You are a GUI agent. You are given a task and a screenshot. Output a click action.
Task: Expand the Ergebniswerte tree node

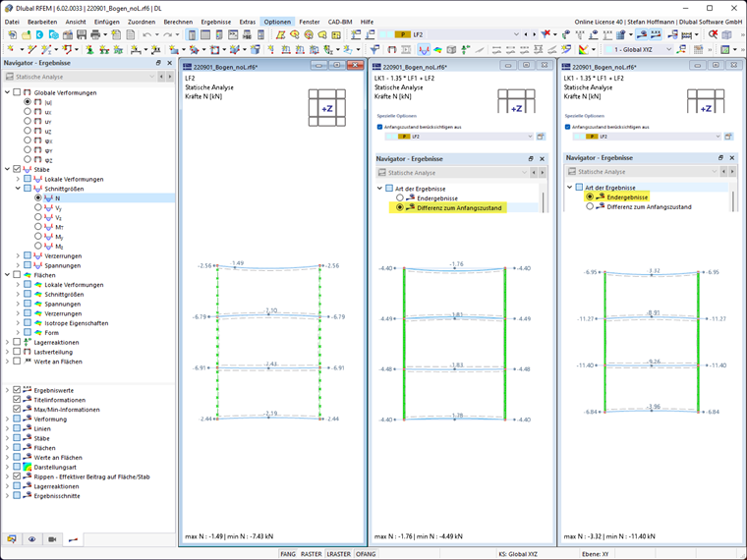[7, 390]
